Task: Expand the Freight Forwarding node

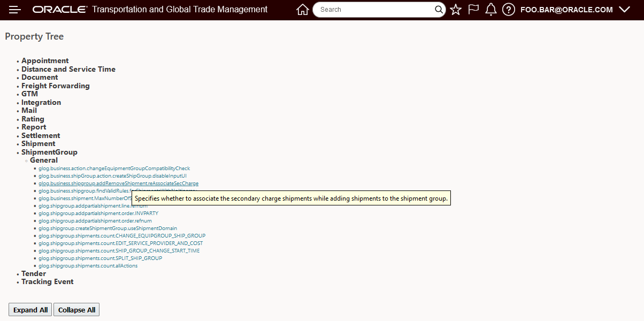Action: tap(56, 86)
